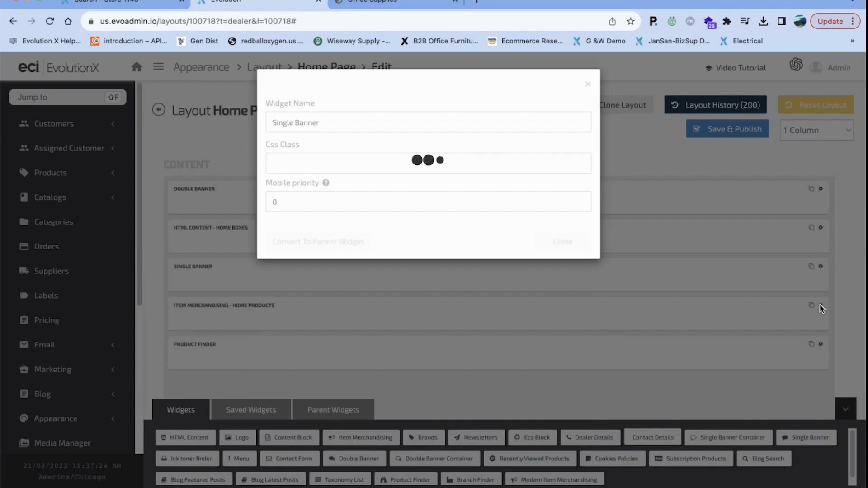This screenshot has height=488, width=868.
Task: Switch to Saved Widgets tab
Action: (x=251, y=410)
